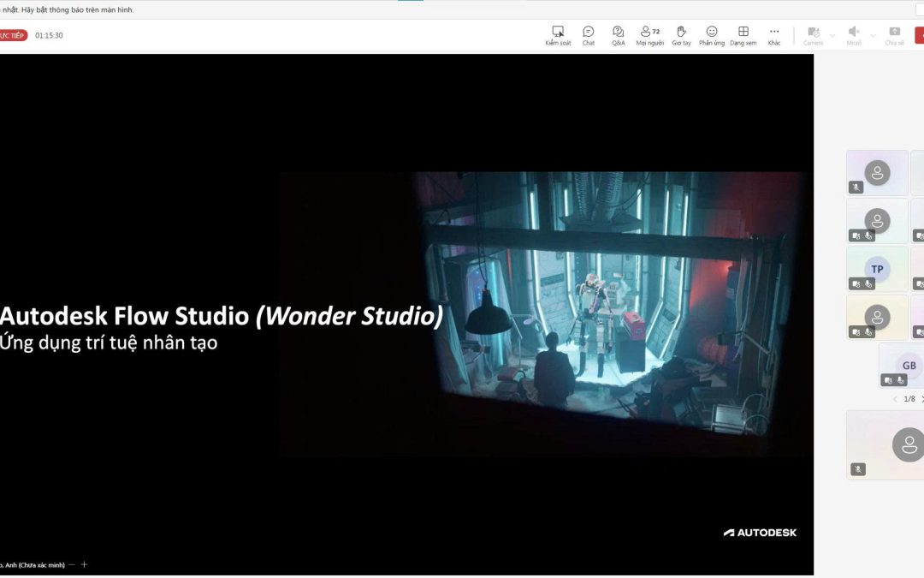Toggle the Micrô microphone button

click(x=854, y=35)
